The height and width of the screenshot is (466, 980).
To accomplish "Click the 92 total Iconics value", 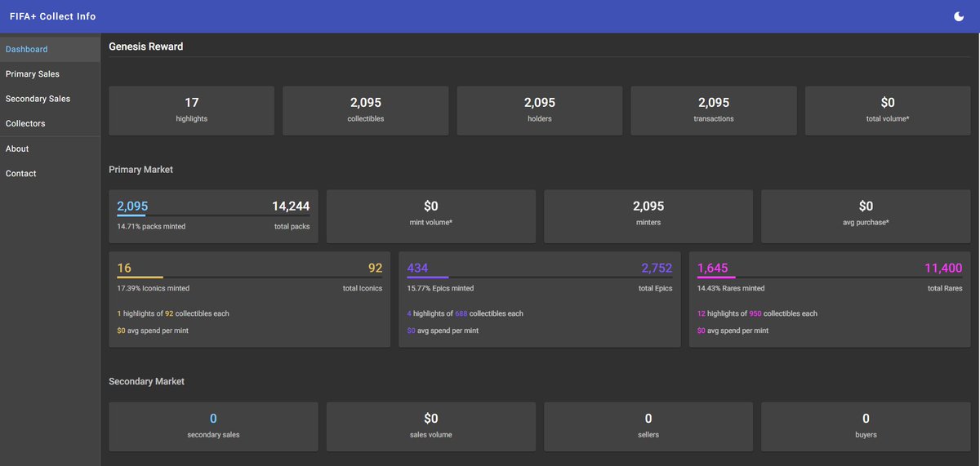I will click(375, 268).
